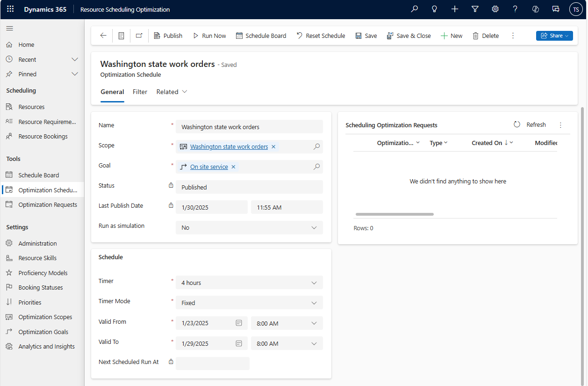
Task: Delete this optimization schedule
Action: [485, 35]
